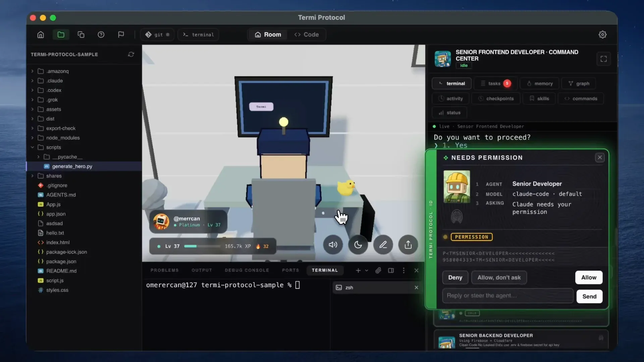This screenshot has height=362, width=644.
Task: Switch to the Code view tab
Action: 307,35
